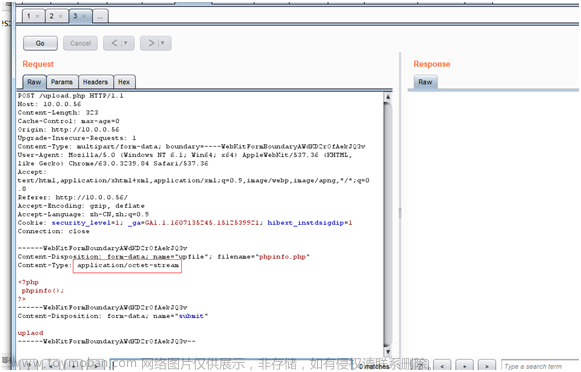
Task: Click the response search plus options button
Action: [465, 366]
